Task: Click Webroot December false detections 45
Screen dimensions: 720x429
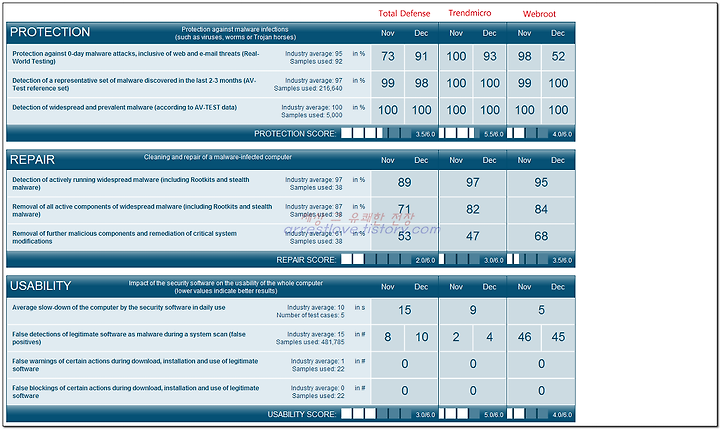Action: pos(558,337)
